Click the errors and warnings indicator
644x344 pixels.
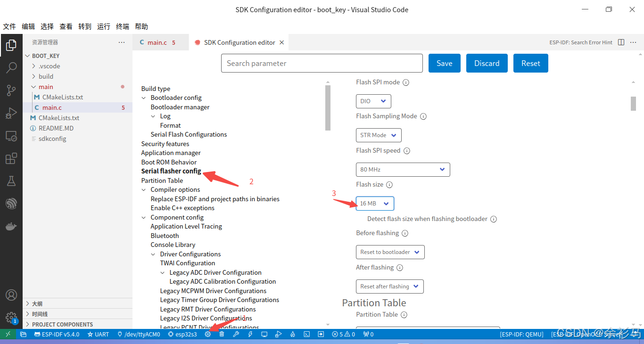344,334
